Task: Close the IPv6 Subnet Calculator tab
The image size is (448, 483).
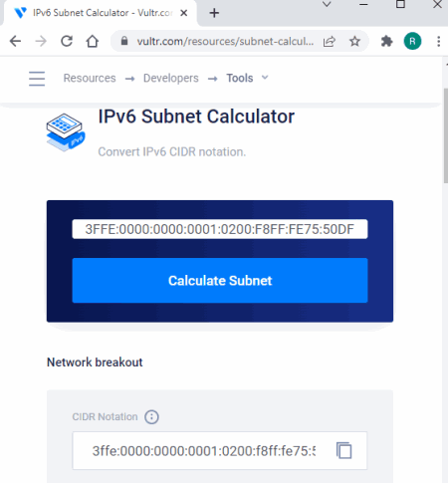Action: [183, 13]
